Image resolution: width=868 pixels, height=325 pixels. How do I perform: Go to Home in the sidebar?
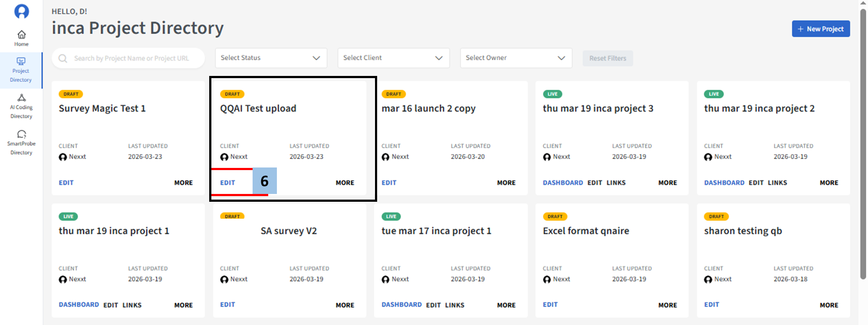21,38
